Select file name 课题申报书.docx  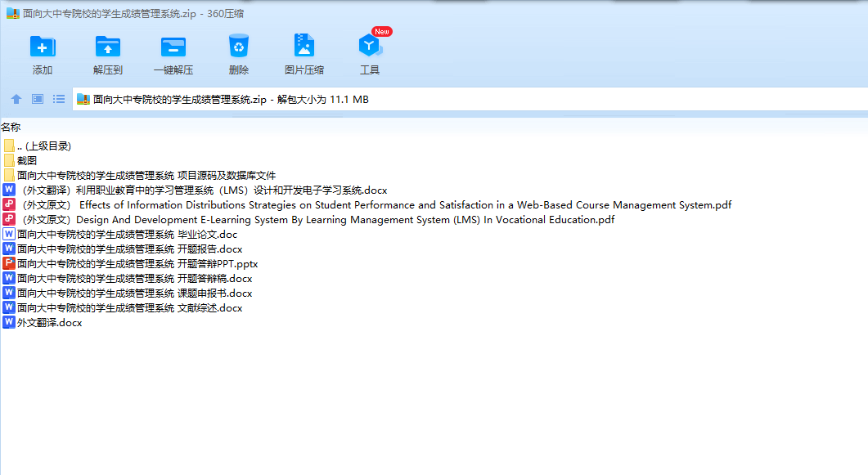tap(134, 293)
